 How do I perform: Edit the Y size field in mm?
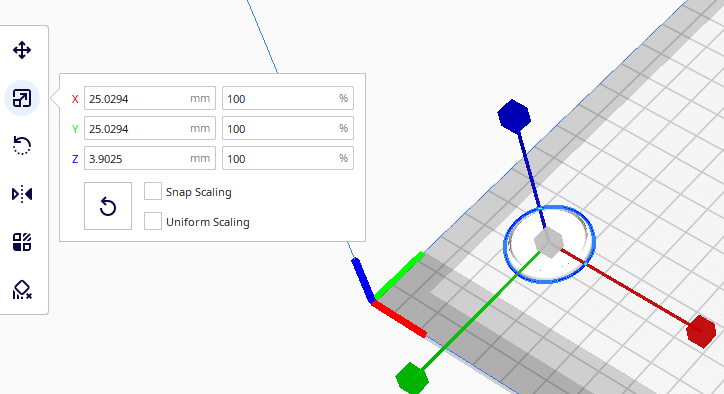tap(150, 128)
